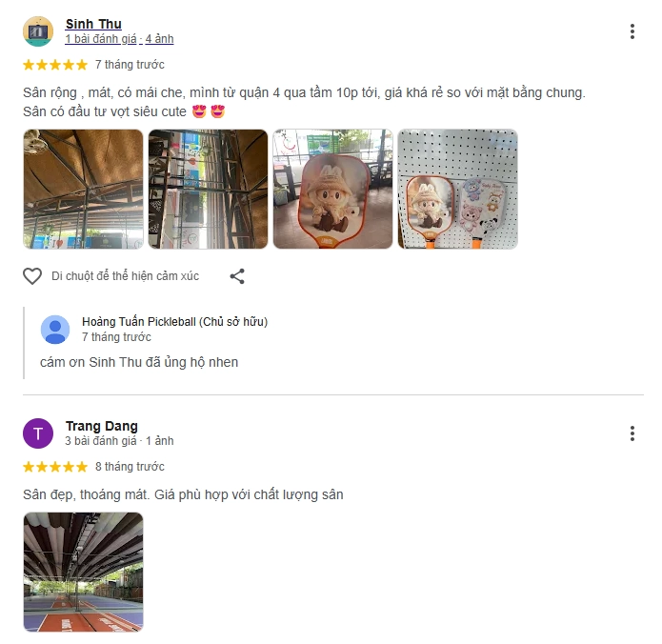Click the Hoàng Tuấn Pickleball owner avatar
Viewport: 662px width, 644px height.
pos(55,330)
